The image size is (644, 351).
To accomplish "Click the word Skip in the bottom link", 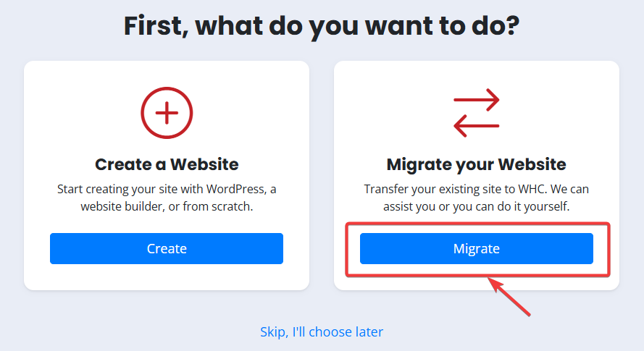I will (274, 331).
